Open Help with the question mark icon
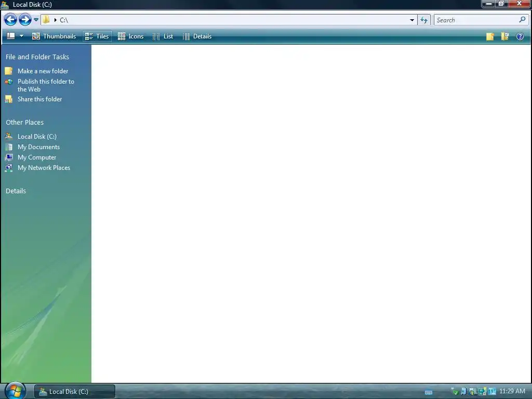 click(x=520, y=36)
